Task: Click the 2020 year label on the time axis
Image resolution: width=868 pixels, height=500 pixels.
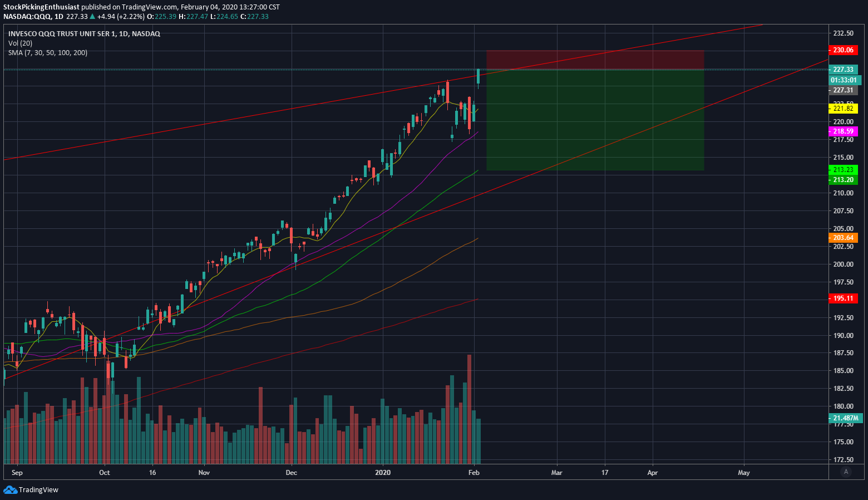Action: (383, 473)
